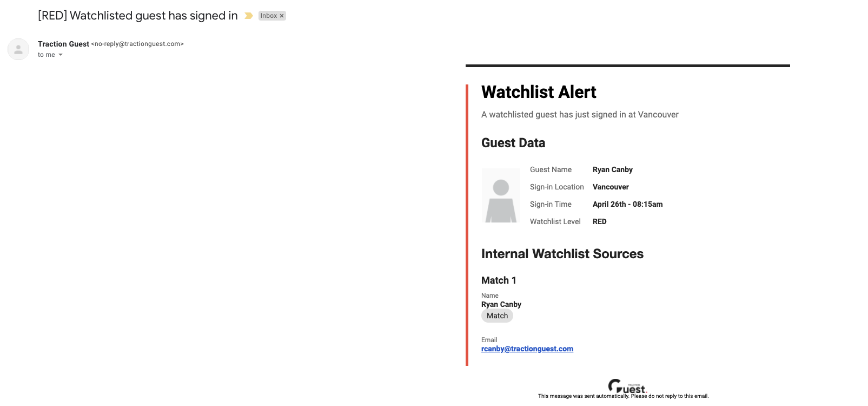Image resolution: width=868 pixels, height=406 pixels.
Task: Click the 'Sign-in Location' label
Action: [557, 187]
